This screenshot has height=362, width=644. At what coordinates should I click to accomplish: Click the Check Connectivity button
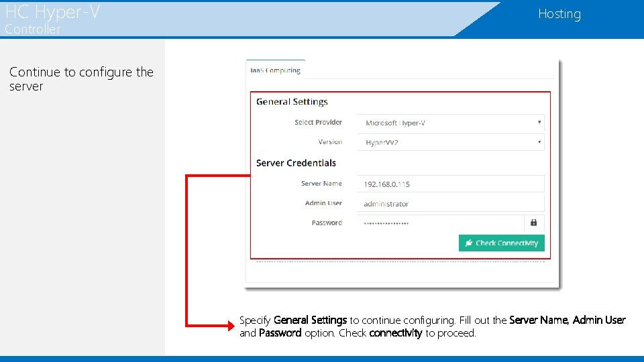(502, 243)
